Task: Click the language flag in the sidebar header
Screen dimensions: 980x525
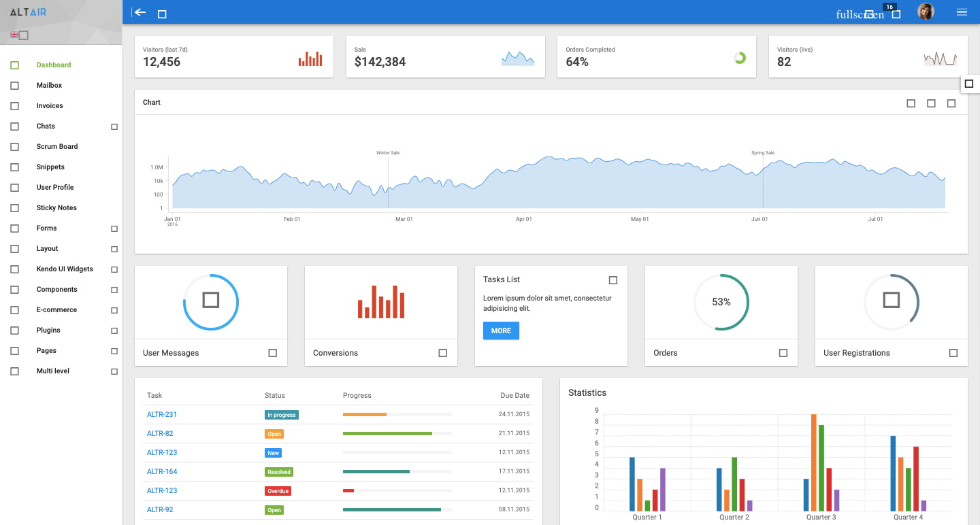Action: pyautogui.click(x=15, y=35)
